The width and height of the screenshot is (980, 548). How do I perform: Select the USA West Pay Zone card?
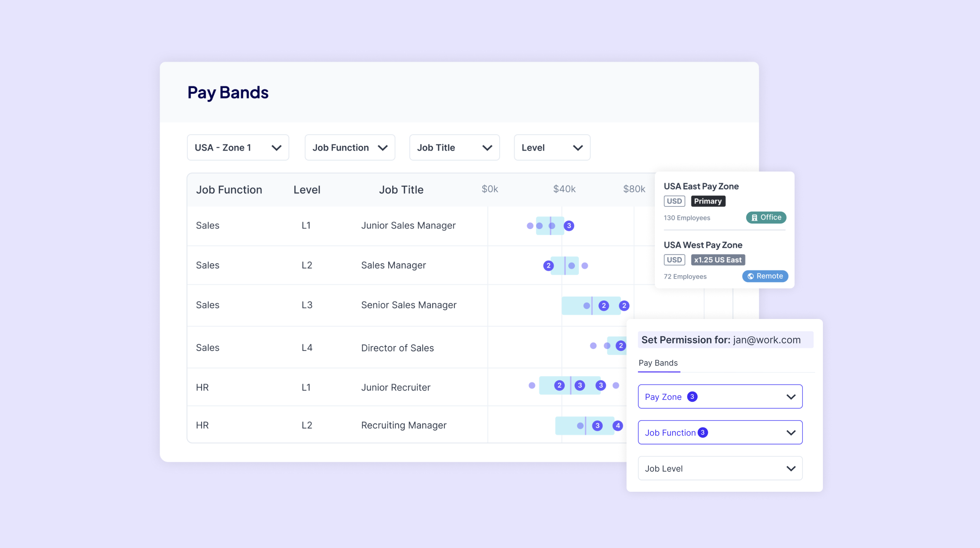point(703,245)
